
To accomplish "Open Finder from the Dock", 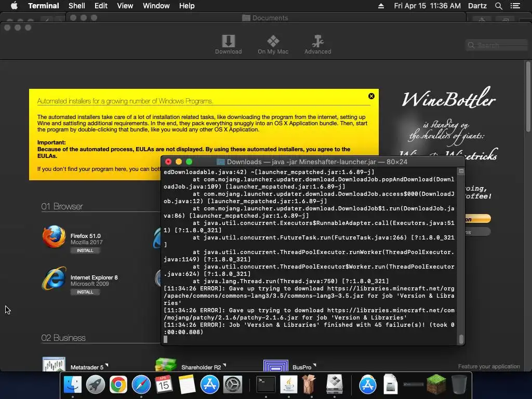I will [x=73, y=385].
